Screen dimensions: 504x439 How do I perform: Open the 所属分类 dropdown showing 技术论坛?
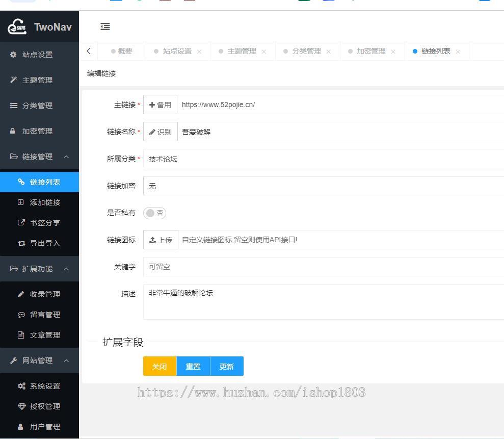coord(324,159)
